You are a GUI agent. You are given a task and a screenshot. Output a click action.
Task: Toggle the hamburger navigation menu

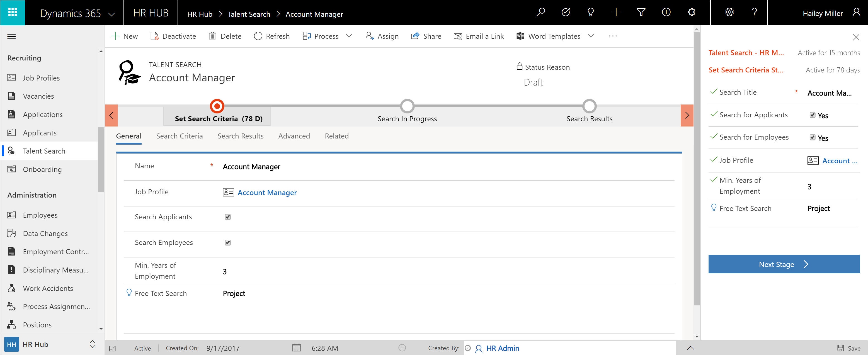(x=11, y=37)
